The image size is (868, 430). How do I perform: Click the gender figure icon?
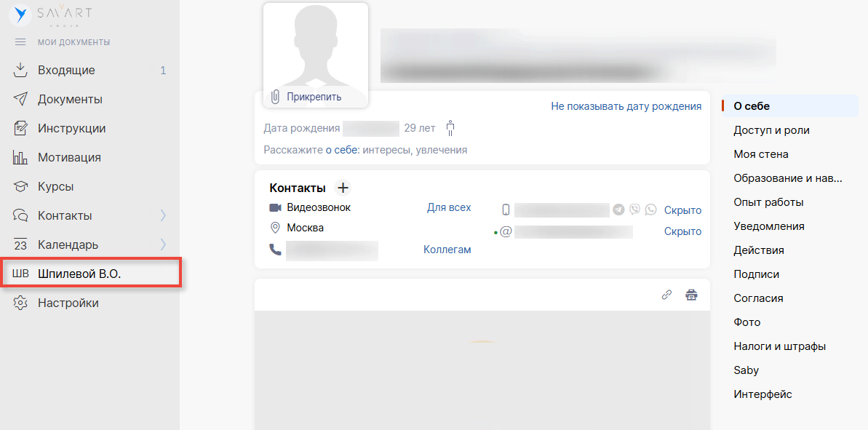(x=450, y=128)
